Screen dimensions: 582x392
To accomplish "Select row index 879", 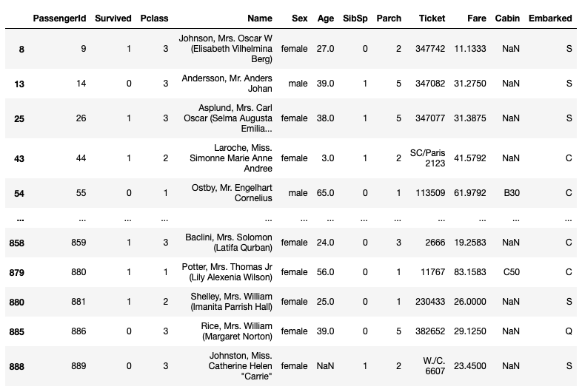I will tap(17, 273).
